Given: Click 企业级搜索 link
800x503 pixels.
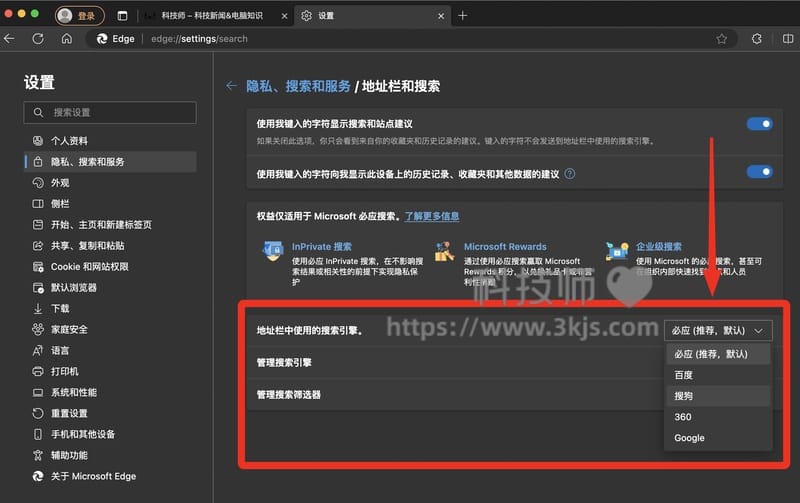Looking at the screenshot, I should click(x=659, y=246).
